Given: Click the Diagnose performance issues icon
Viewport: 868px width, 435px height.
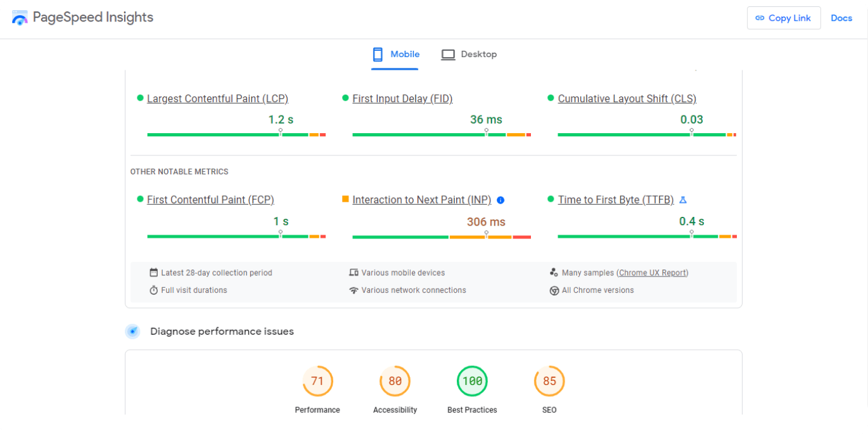Looking at the screenshot, I should pos(132,331).
